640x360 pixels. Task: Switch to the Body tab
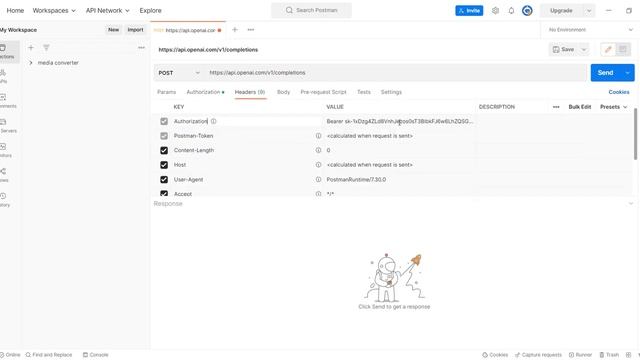tap(283, 92)
